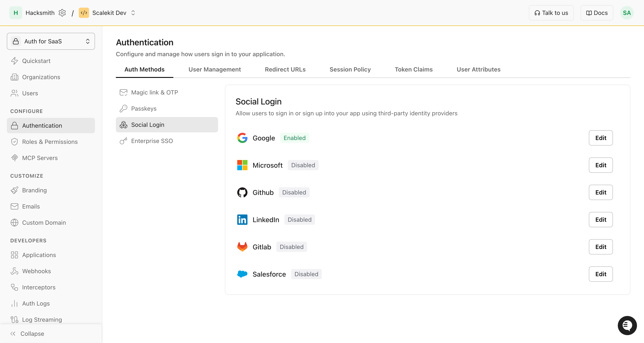Image resolution: width=644 pixels, height=343 pixels.
Task: Click the LinkedIn logo icon
Action: pos(242,220)
